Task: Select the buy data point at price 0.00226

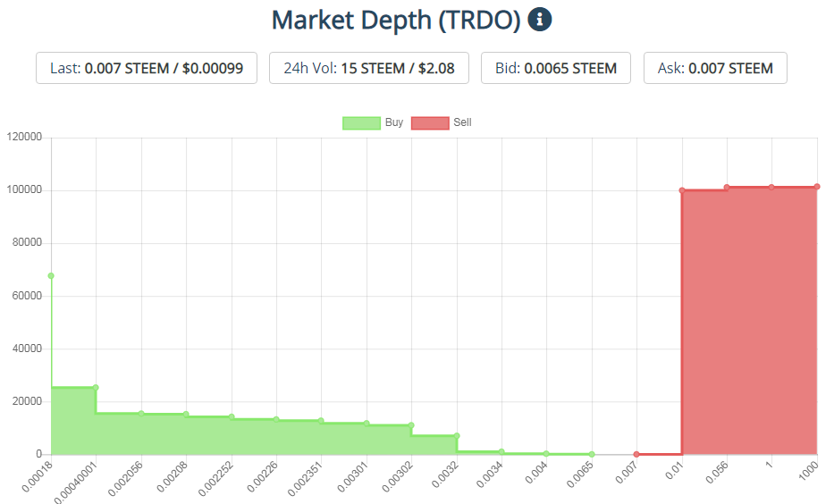Action: point(276,419)
